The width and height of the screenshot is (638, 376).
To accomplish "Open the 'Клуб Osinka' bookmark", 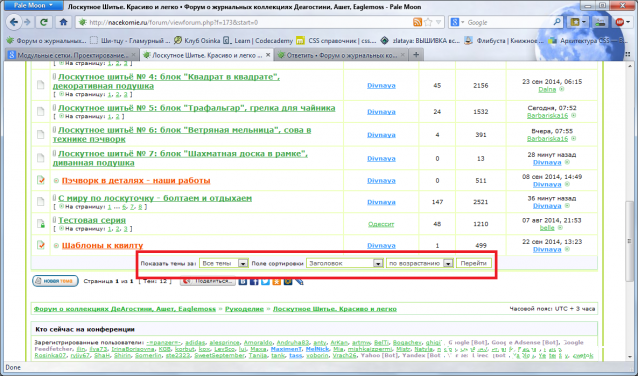I will coord(197,41).
